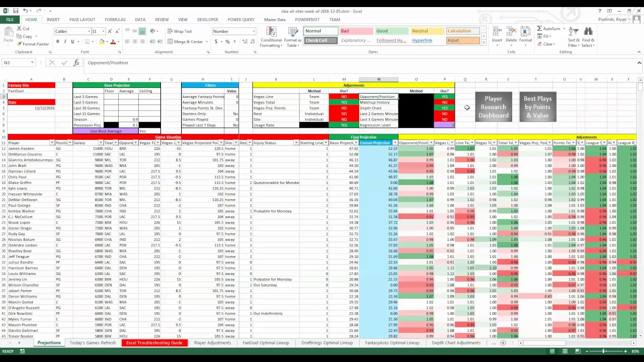Open the Injury Status filter arrow

pos(296,143)
